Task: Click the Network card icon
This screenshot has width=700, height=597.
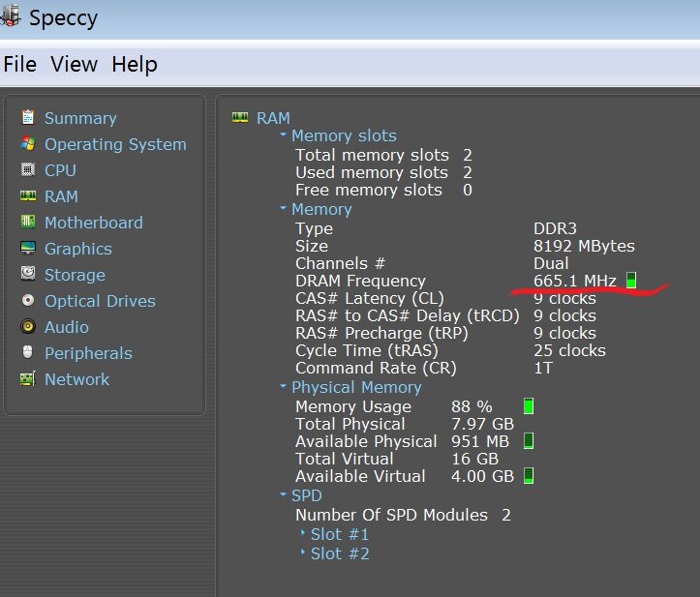Action: [x=28, y=379]
